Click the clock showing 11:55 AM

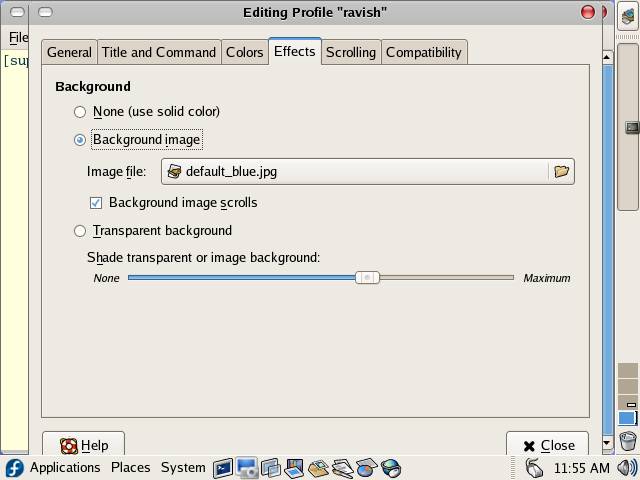pos(580,468)
